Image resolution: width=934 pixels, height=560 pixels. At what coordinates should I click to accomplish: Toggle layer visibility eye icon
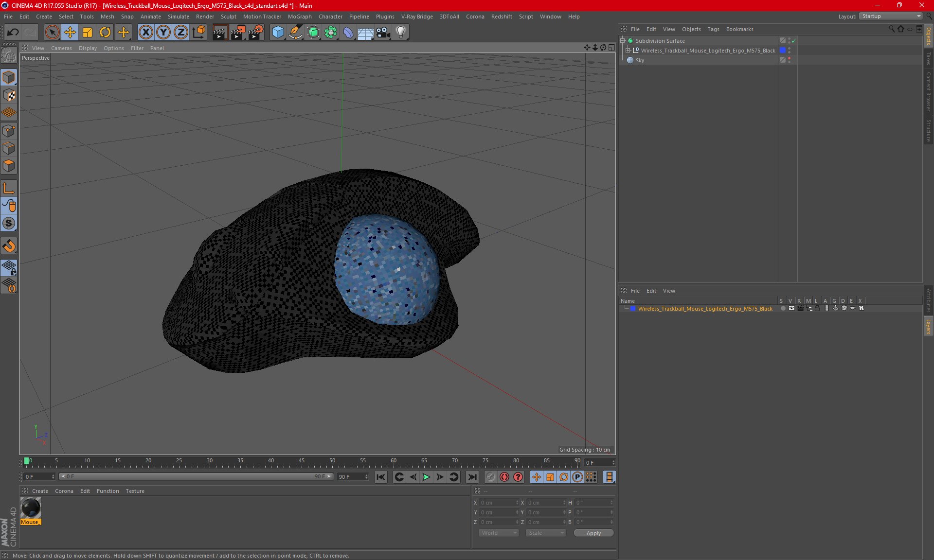[791, 308]
